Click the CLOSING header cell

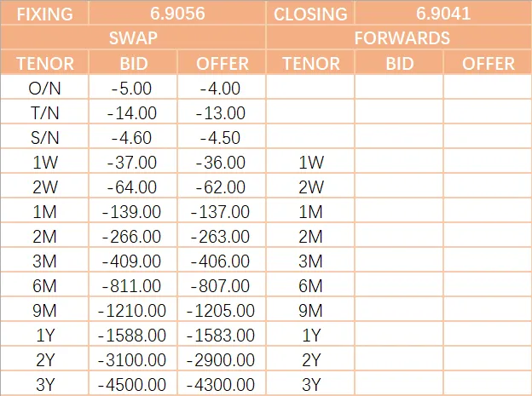(x=310, y=14)
